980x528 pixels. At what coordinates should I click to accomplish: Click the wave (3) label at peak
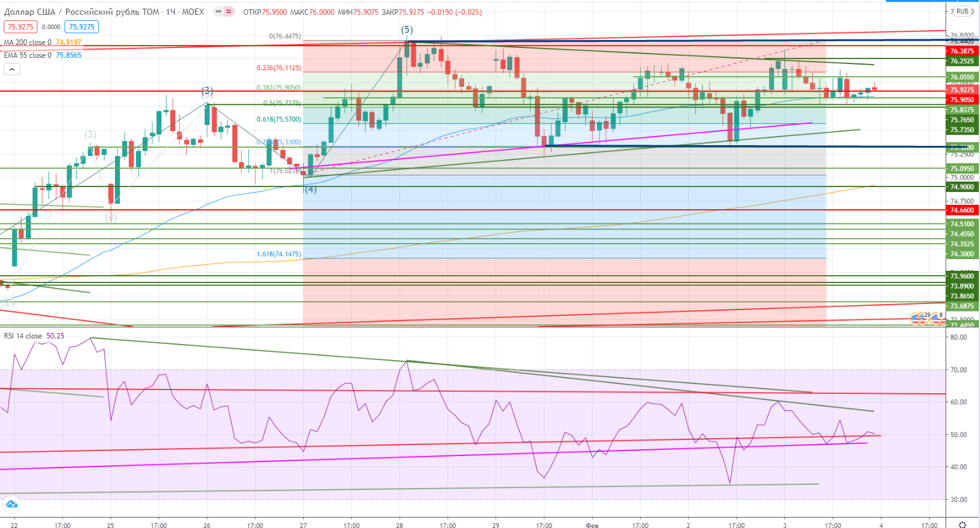(207, 91)
